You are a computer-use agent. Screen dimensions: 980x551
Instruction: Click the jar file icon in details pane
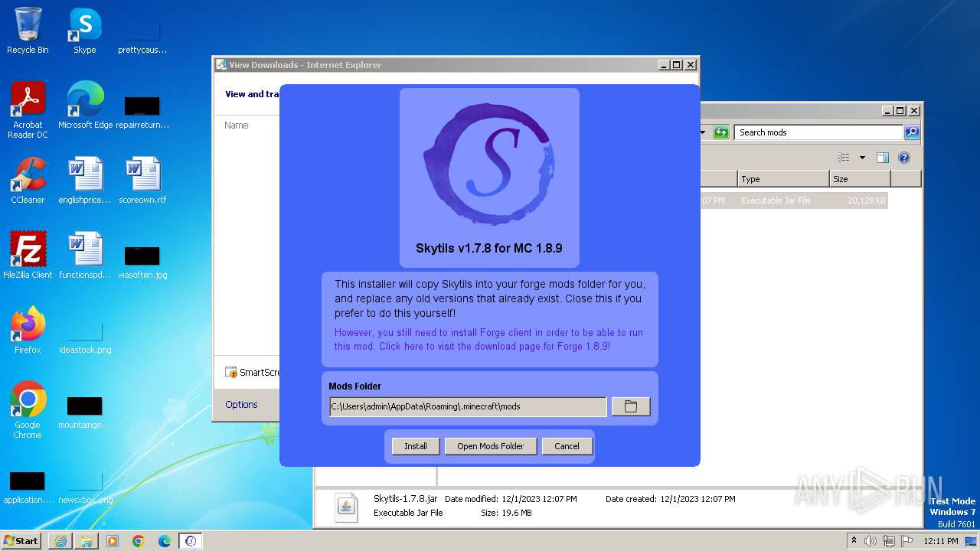346,507
